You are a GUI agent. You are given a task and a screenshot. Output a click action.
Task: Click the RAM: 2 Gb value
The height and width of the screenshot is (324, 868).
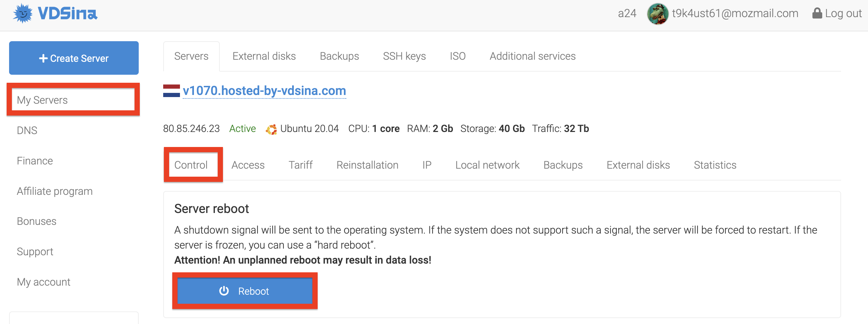point(430,129)
